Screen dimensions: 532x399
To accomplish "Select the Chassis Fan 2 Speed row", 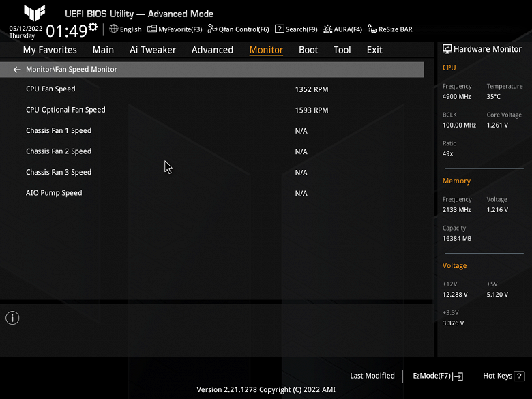I will (211, 151).
